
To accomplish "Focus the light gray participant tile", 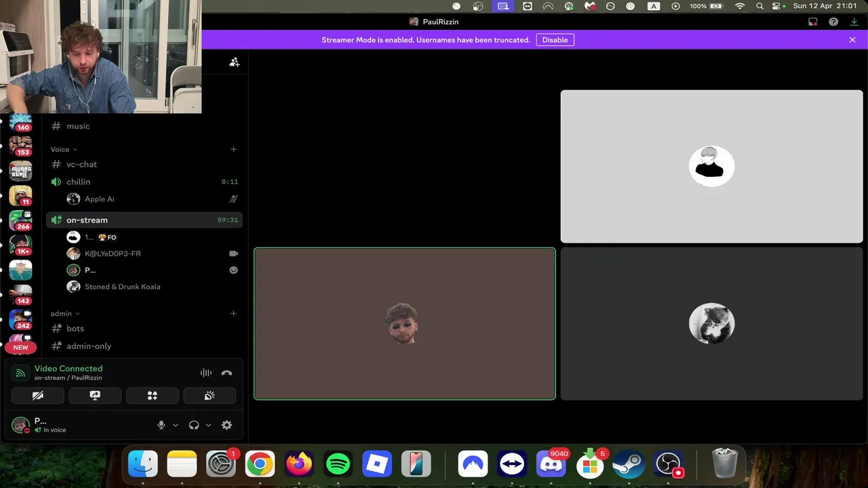I will pyautogui.click(x=711, y=166).
